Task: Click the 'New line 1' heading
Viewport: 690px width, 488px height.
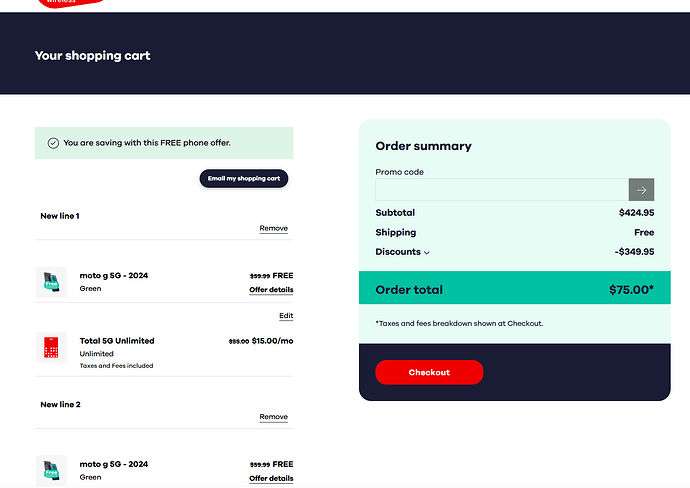Action: coord(60,216)
